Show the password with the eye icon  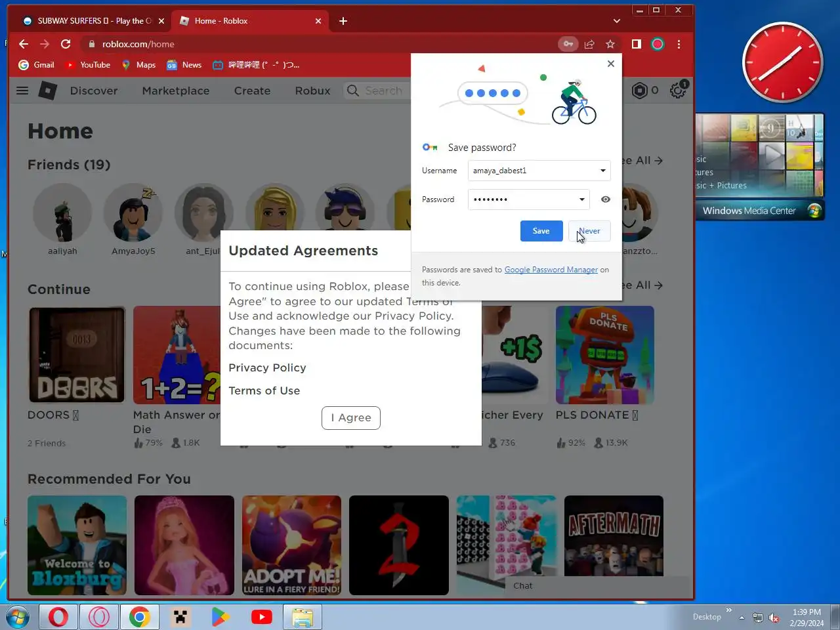click(605, 199)
